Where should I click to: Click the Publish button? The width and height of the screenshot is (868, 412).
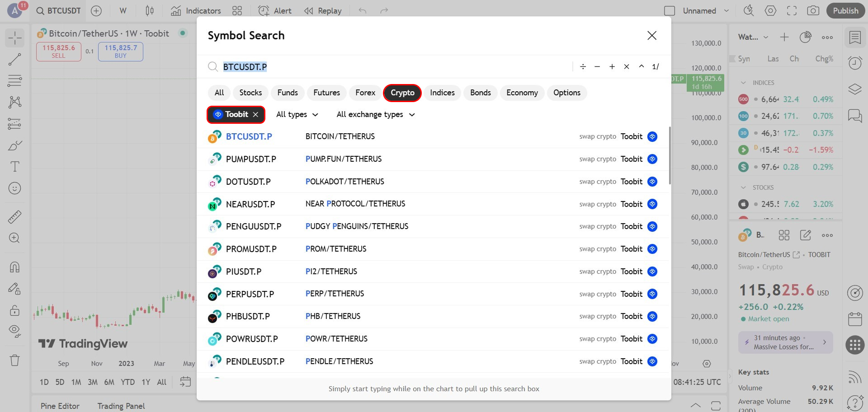pos(845,11)
